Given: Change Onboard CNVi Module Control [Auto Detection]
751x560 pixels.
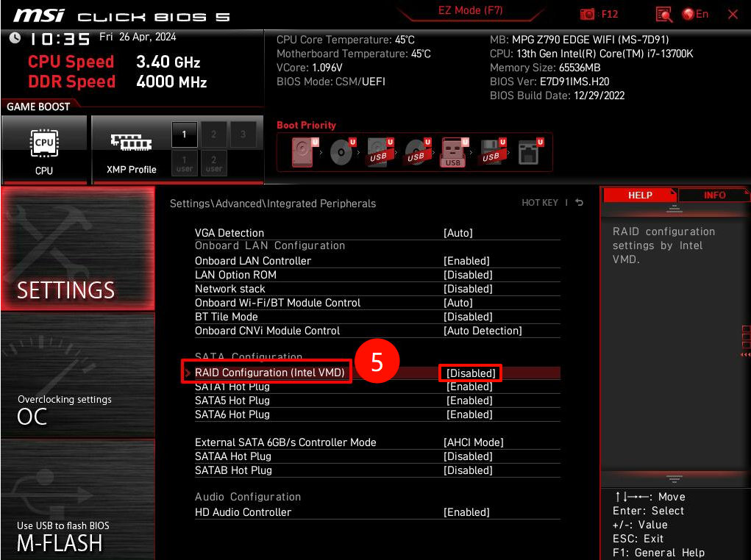Looking at the screenshot, I should [483, 331].
